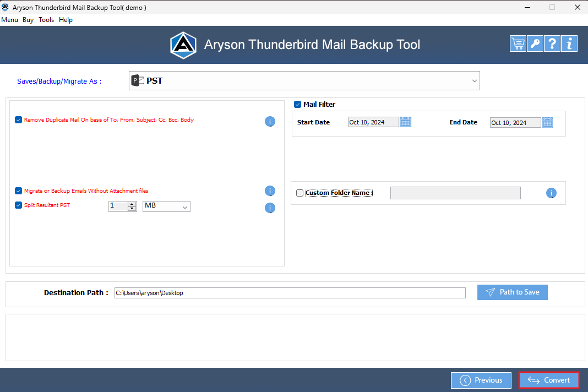Go back with Previous button
This screenshot has width=588, height=392.
click(x=481, y=380)
